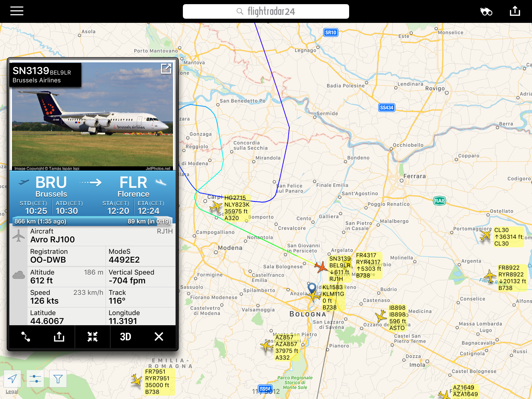Select the FR7951 Ryanair plane icon
Image resolution: width=532 pixels, height=399 pixels.
(x=136, y=380)
